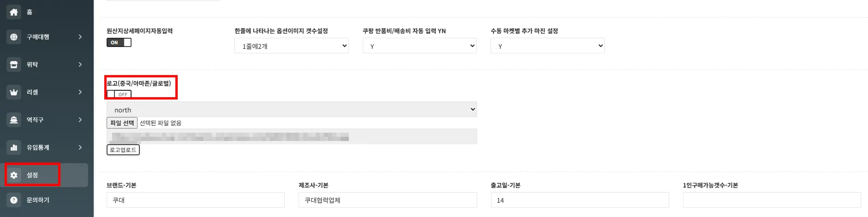Click the bar chart icon for 유입통계

[14, 147]
